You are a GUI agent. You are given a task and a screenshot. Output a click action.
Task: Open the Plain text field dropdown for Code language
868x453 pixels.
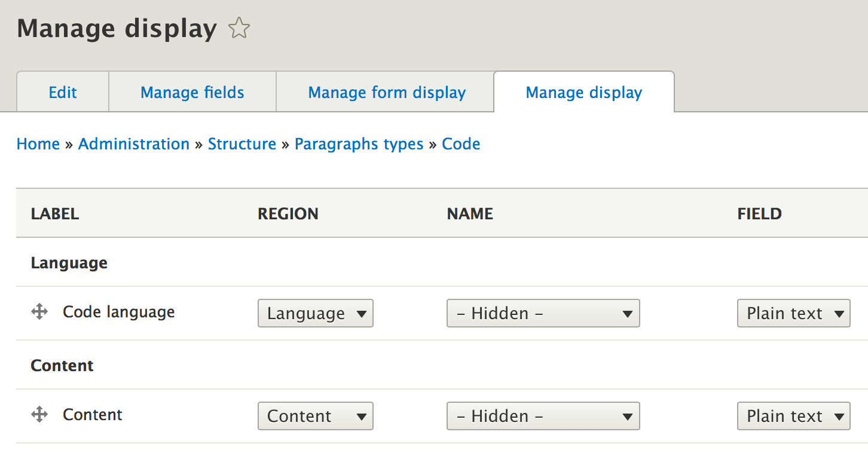pyautogui.click(x=793, y=313)
